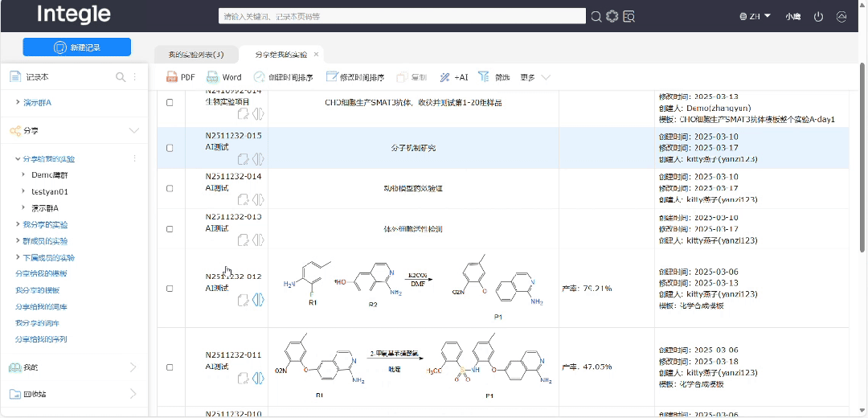
Task: Expand the 回收站 recycle bin arrow
Action: coord(133,394)
